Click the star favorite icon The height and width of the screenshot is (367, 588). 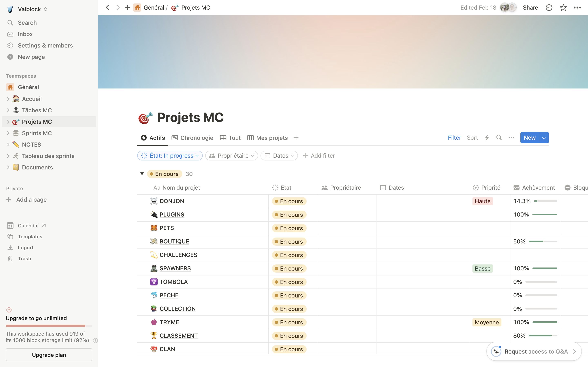pos(563,8)
